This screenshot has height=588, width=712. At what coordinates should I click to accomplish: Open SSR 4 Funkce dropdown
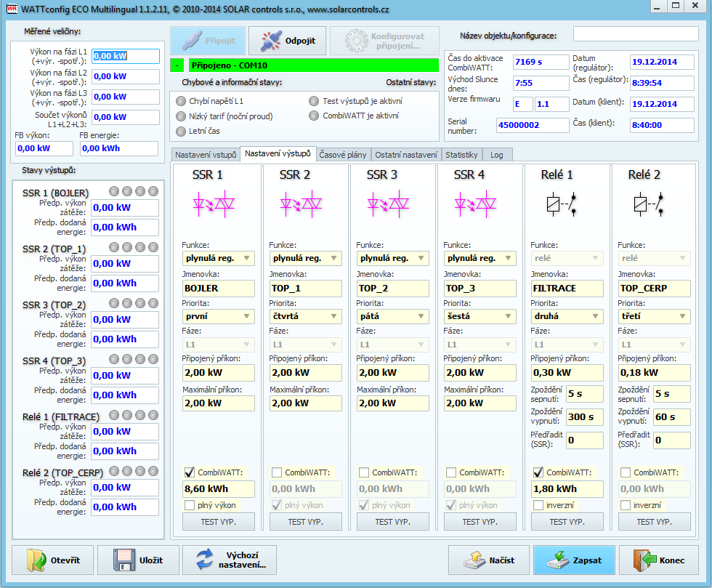pyautogui.click(x=480, y=258)
